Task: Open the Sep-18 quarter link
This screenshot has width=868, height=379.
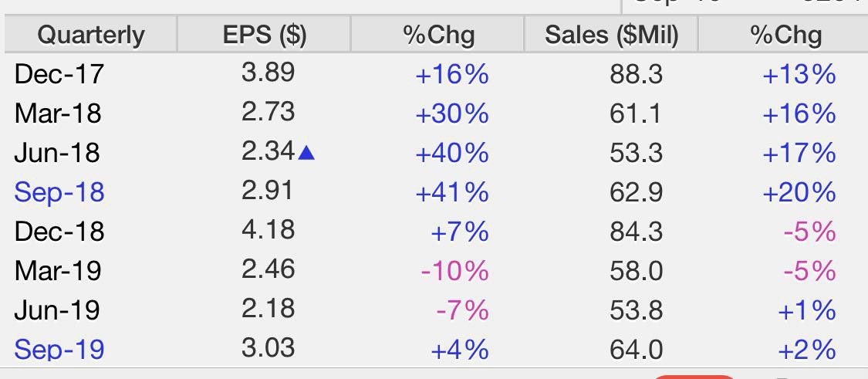Action: coord(59,192)
